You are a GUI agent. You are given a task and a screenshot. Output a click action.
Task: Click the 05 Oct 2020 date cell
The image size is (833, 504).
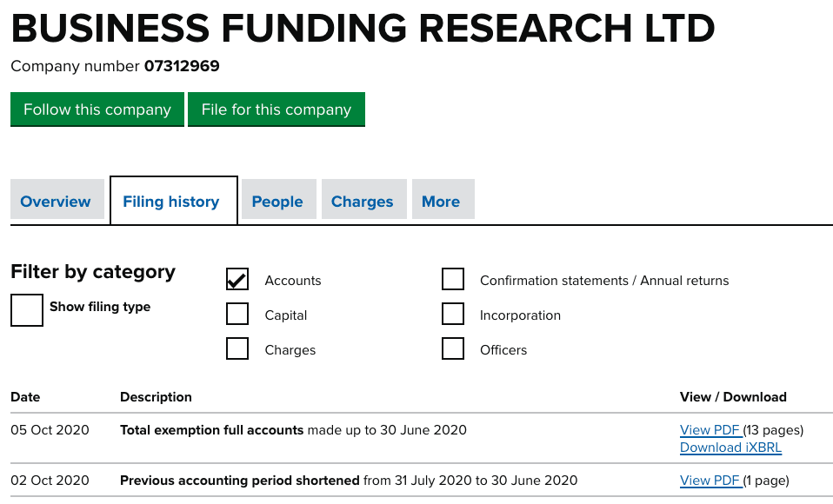[x=50, y=429]
